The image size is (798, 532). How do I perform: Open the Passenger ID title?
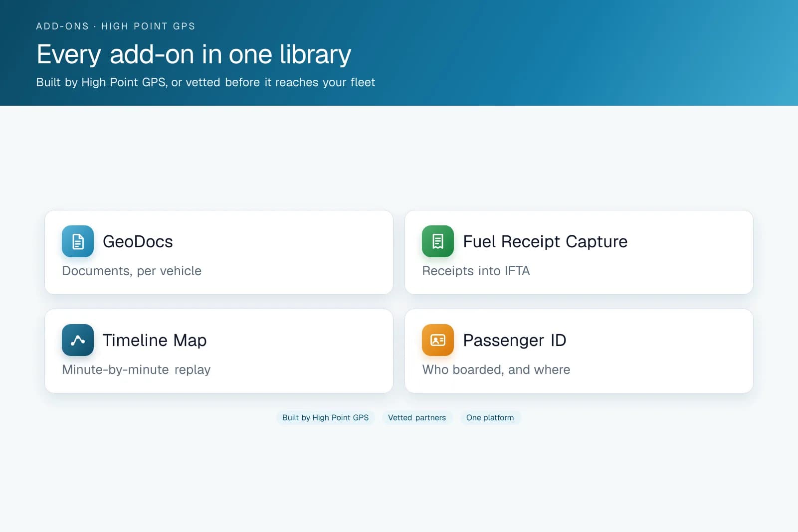tap(515, 340)
